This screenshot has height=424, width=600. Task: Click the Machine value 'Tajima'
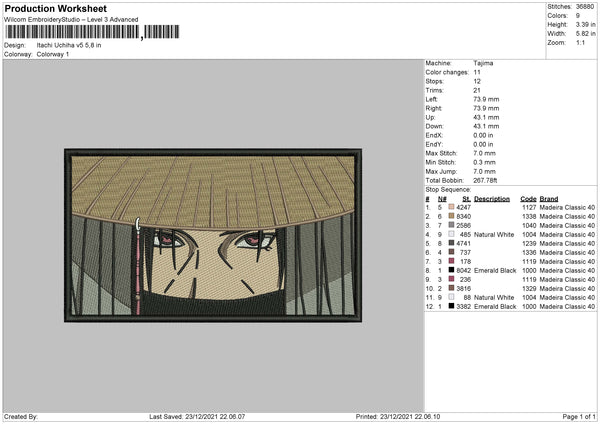pos(483,63)
